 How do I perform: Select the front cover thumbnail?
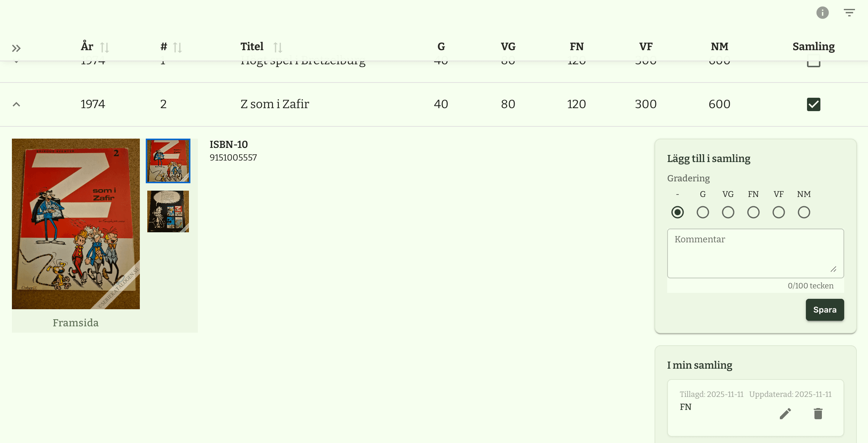tap(168, 161)
